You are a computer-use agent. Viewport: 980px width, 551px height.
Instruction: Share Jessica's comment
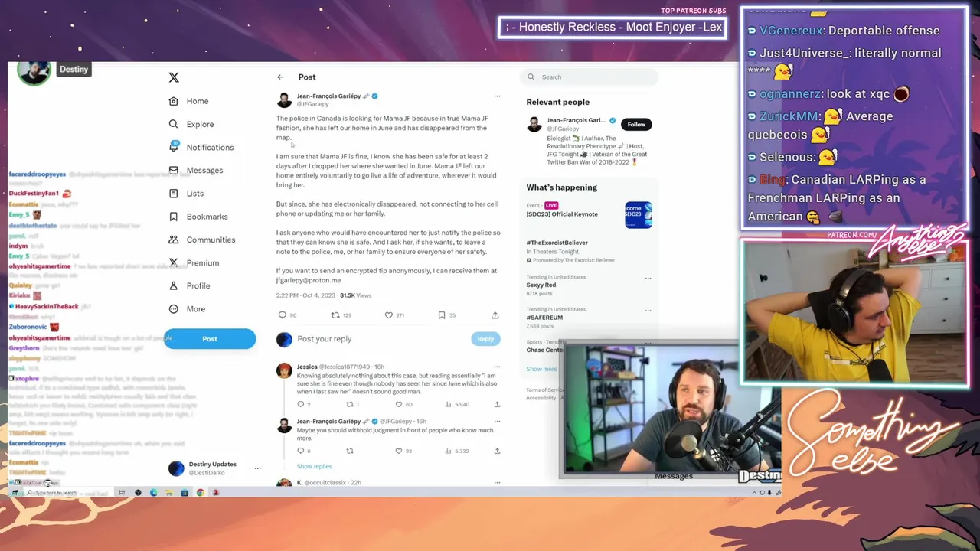coord(497,404)
